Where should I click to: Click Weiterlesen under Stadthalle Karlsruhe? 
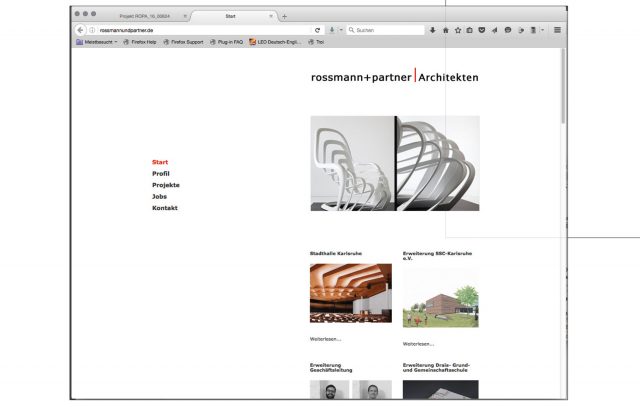click(325, 340)
